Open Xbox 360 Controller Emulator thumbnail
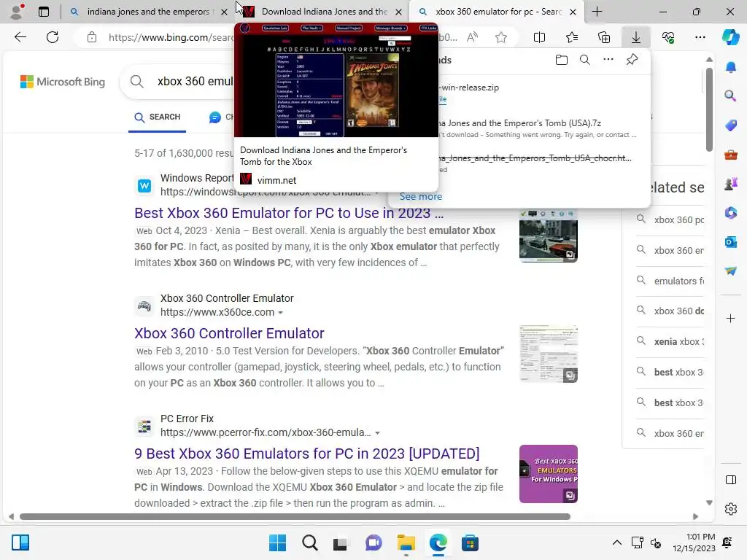 click(x=549, y=354)
